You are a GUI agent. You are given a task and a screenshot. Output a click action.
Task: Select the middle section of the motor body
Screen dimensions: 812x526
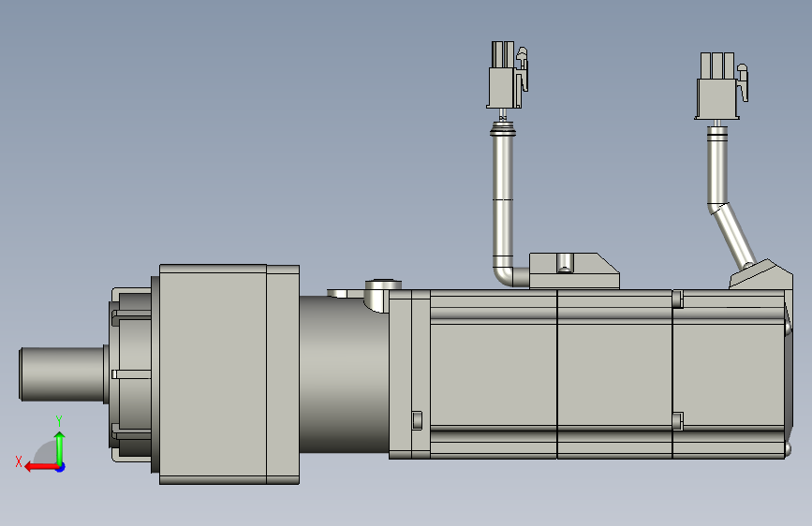[614, 373]
